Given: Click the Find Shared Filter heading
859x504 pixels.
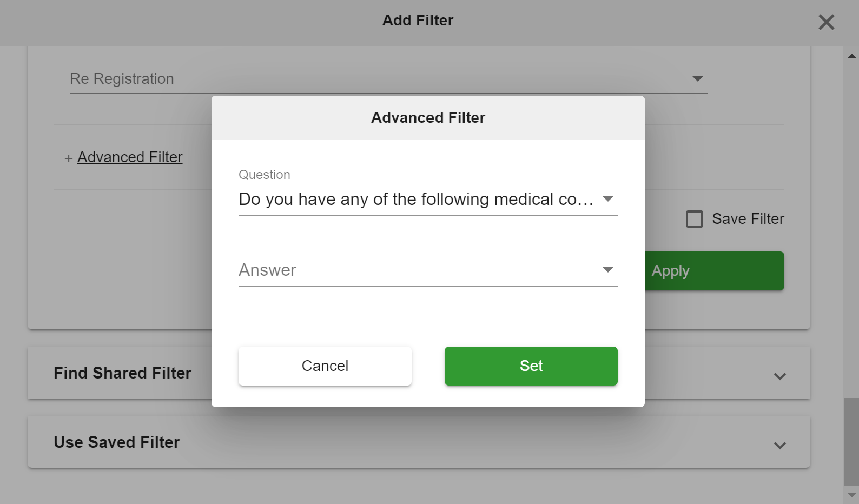Looking at the screenshot, I should pyautogui.click(x=122, y=373).
